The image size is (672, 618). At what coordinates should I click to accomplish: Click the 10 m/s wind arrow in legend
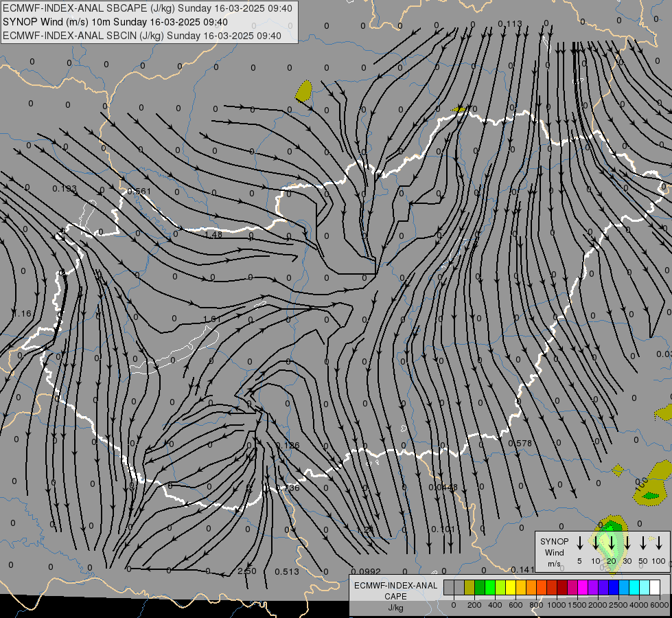click(x=596, y=543)
